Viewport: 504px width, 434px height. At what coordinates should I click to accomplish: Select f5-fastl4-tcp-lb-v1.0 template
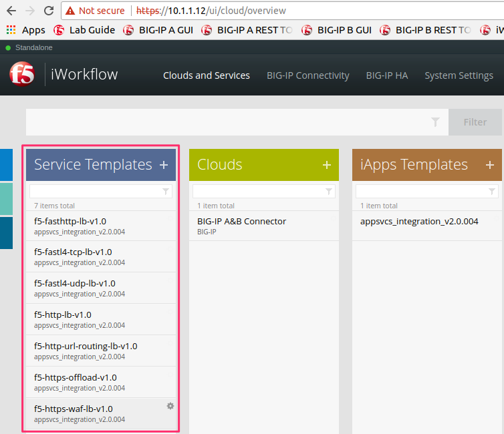tap(101, 257)
